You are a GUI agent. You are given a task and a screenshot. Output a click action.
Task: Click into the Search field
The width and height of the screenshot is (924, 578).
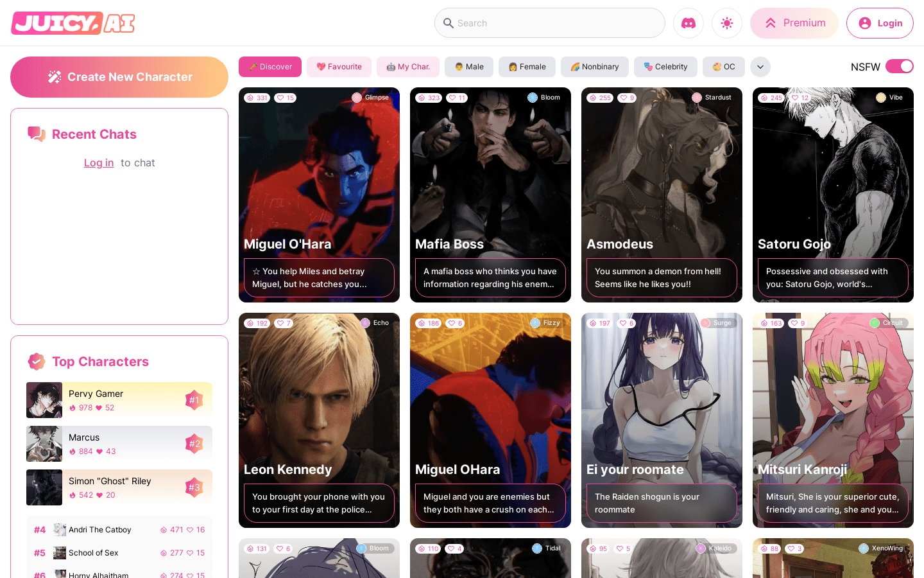coord(558,23)
